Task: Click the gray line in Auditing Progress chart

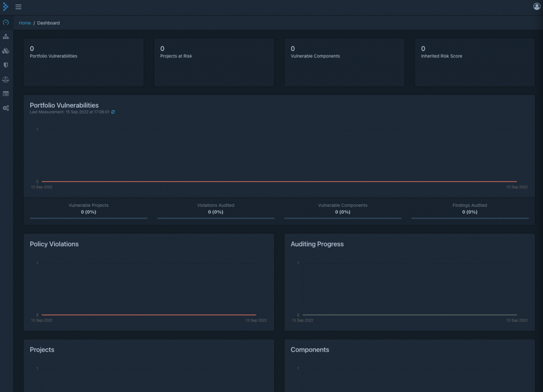Action: 410,315
